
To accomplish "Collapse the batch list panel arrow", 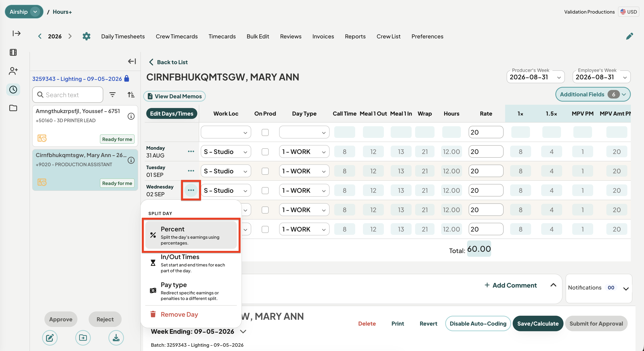I will pyautogui.click(x=132, y=61).
